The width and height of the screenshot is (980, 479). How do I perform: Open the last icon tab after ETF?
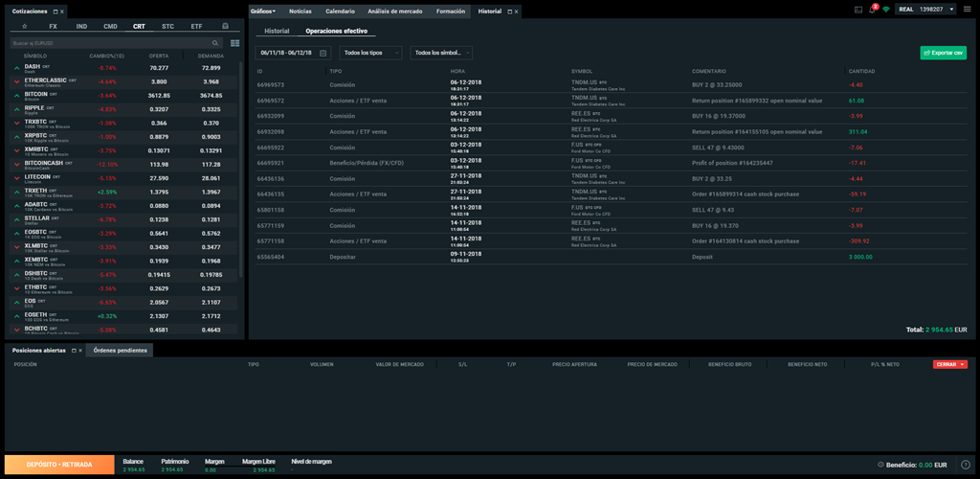click(226, 26)
